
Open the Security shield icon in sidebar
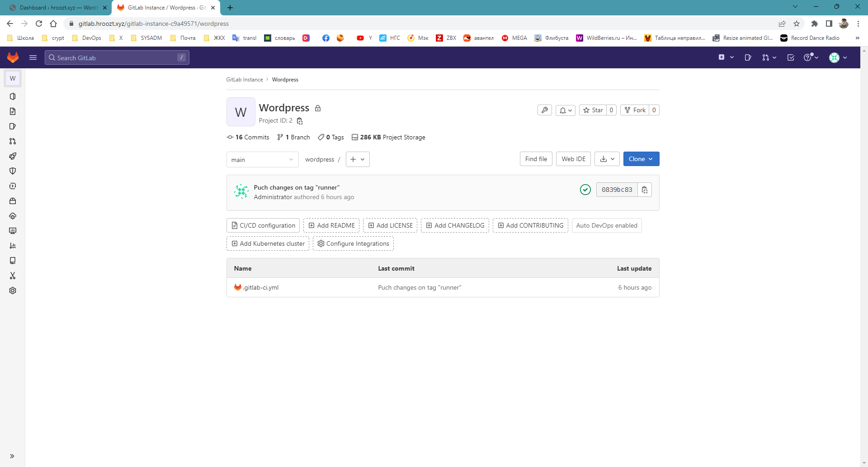[12, 171]
